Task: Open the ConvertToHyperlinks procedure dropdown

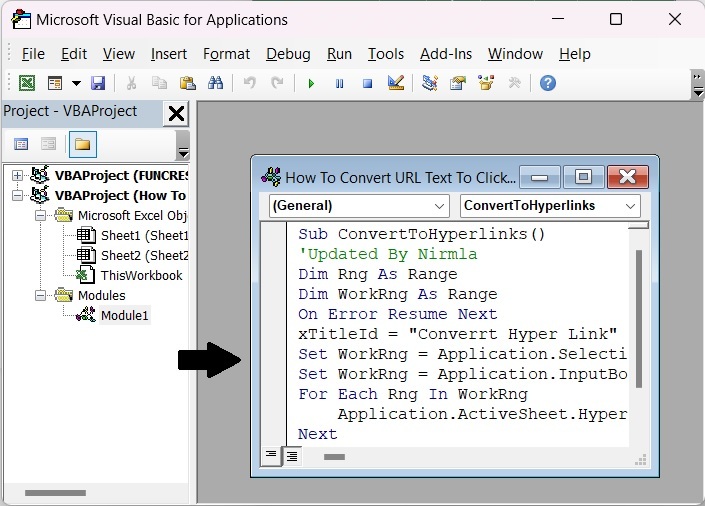Action: (550, 206)
